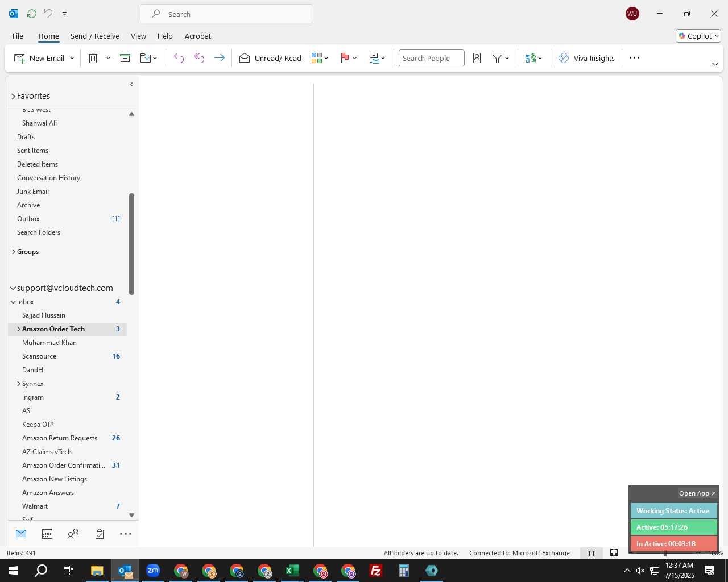This screenshot has width=728, height=582.
Task: Open Customize Quick Access Toolbar dropdown
Action: (64, 13)
